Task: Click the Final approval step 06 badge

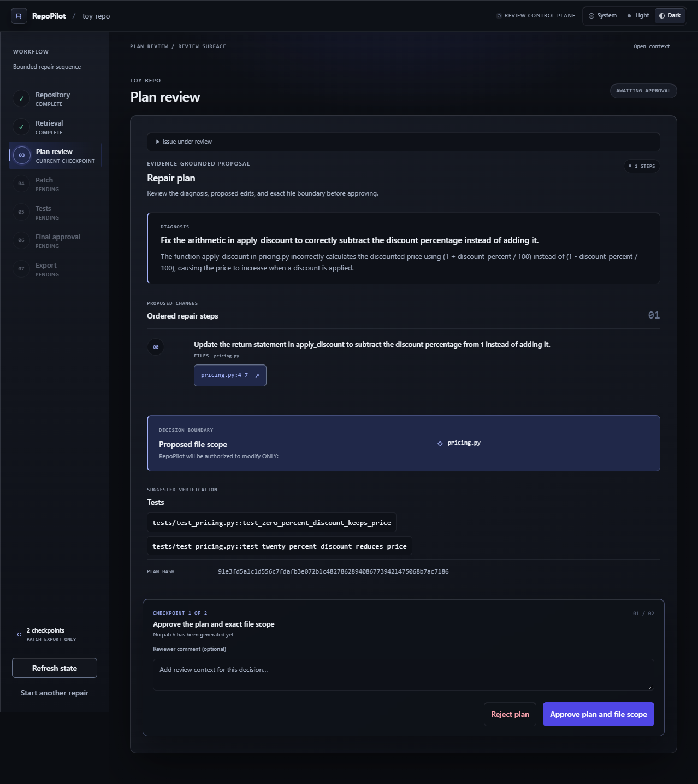Action: [21, 240]
